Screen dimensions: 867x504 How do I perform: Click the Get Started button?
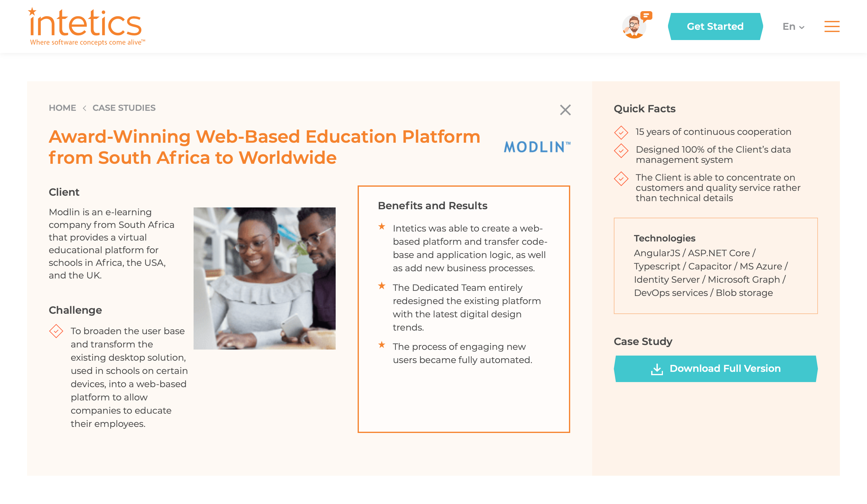coord(715,26)
